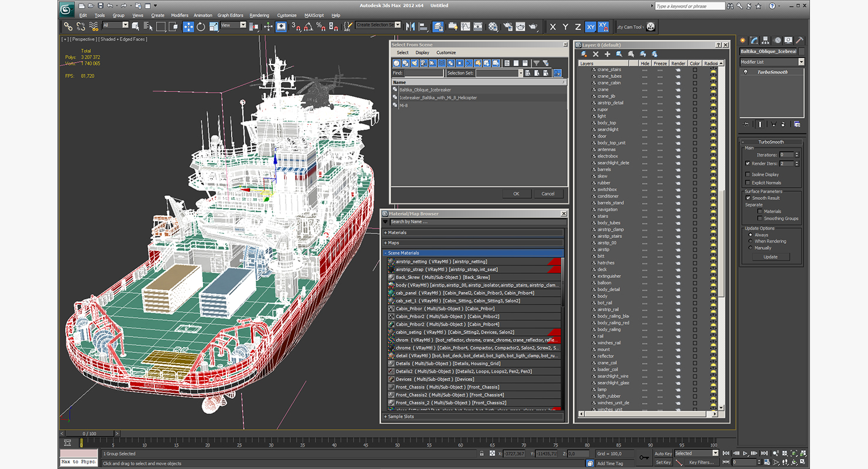Click the Set Key button
The width and height of the screenshot is (868, 469).
(663, 463)
